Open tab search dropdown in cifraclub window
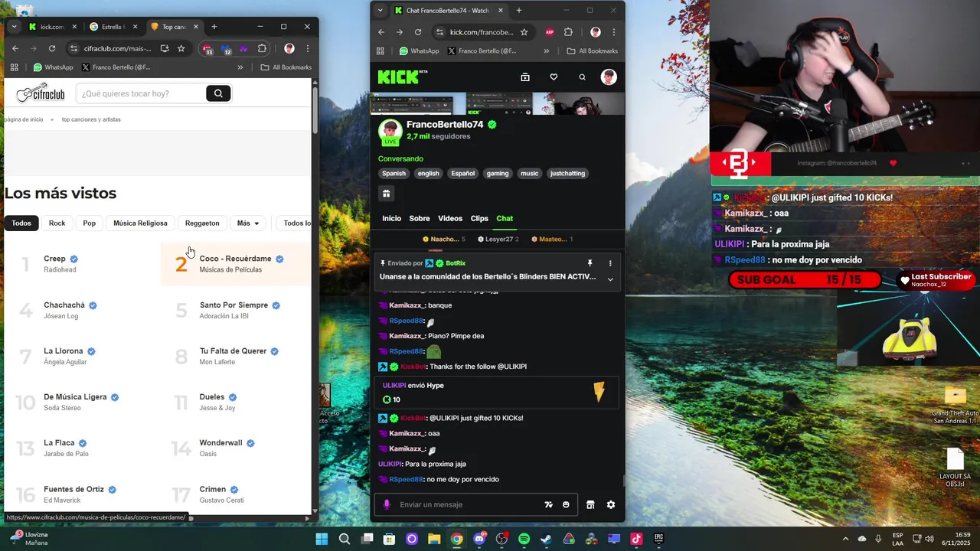 pyautogui.click(x=14, y=27)
